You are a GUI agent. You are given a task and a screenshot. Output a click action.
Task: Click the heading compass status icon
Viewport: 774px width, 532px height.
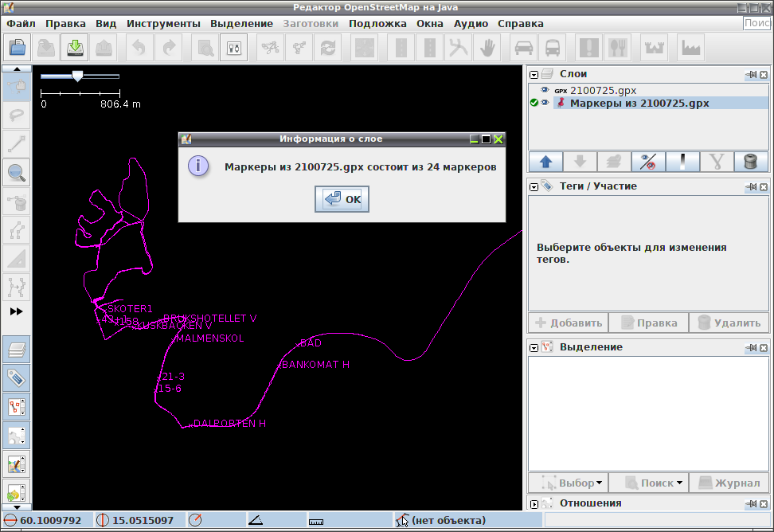(195, 520)
